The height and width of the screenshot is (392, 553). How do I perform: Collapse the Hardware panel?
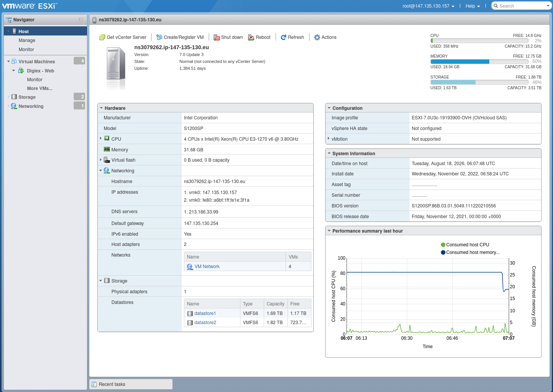click(102, 108)
